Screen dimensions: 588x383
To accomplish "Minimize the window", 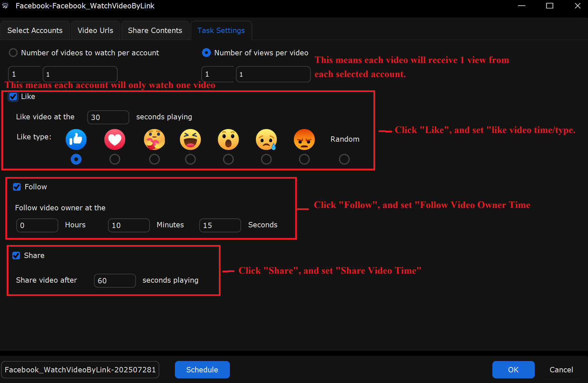I will tap(522, 6).
